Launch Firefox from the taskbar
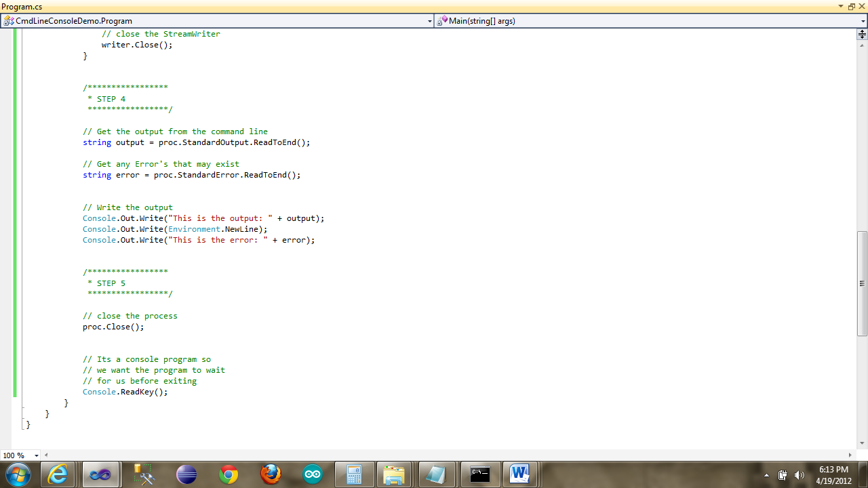The height and width of the screenshot is (488, 868). click(x=271, y=474)
